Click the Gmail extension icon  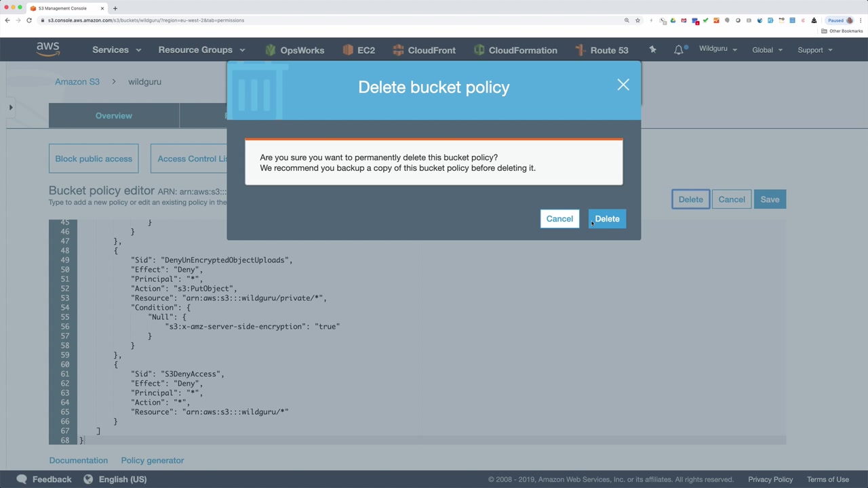tap(684, 20)
